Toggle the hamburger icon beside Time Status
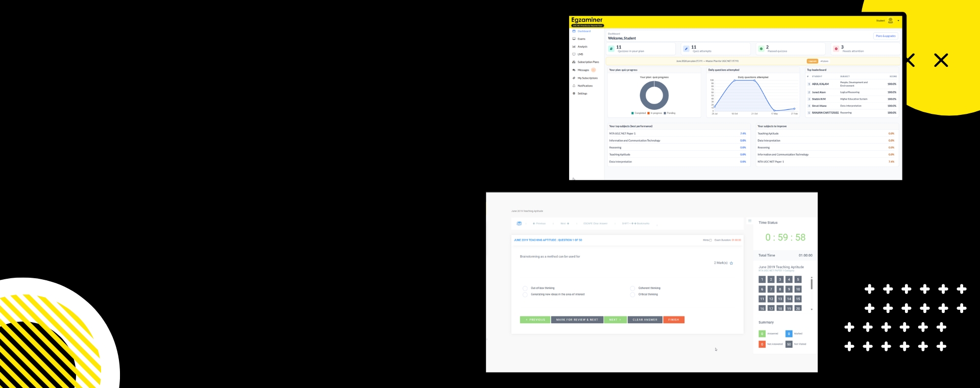Screen dimensions: 980x388 click(x=750, y=221)
